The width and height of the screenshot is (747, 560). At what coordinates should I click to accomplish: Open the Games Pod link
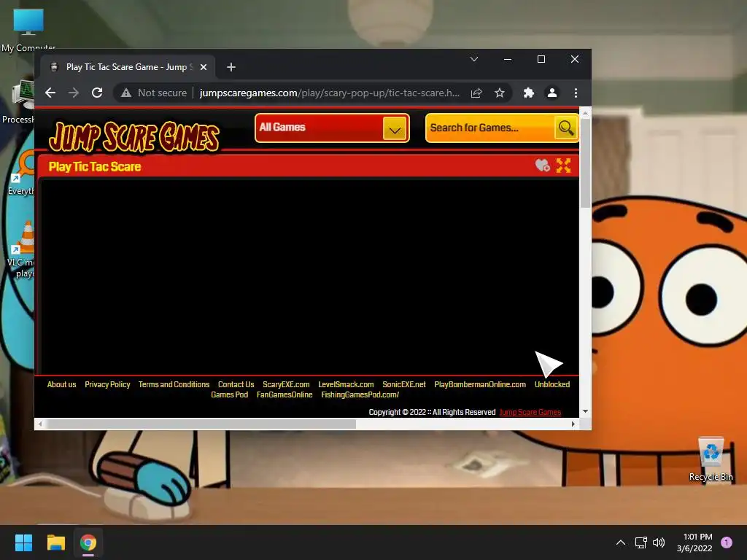click(230, 394)
